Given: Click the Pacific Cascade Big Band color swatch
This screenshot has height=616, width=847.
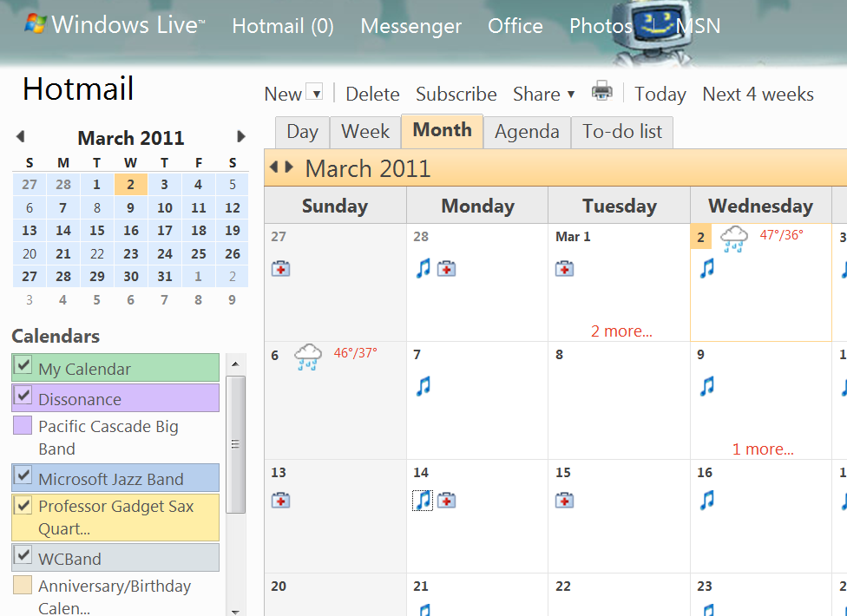Looking at the screenshot, I should [23, 426].
